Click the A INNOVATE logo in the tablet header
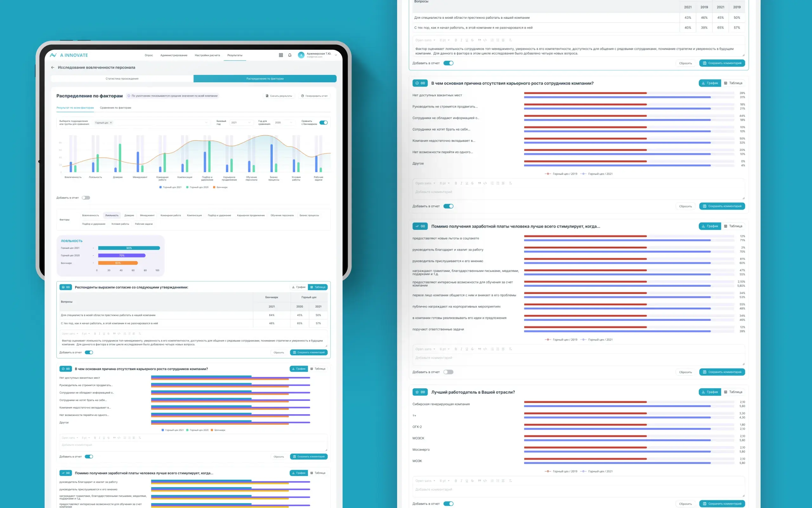812x508 pixels. tap(69, 55)
